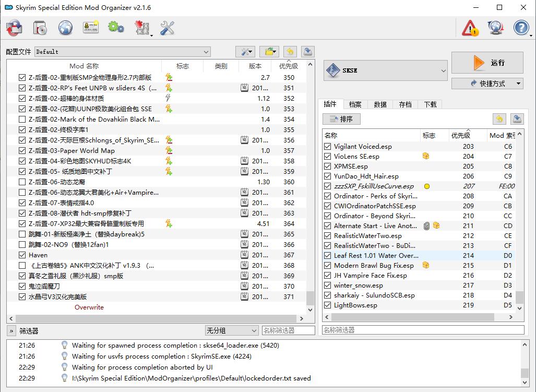Switch to the 数据 tab
This screenshot has height=392, width=536.
[380, 104]
